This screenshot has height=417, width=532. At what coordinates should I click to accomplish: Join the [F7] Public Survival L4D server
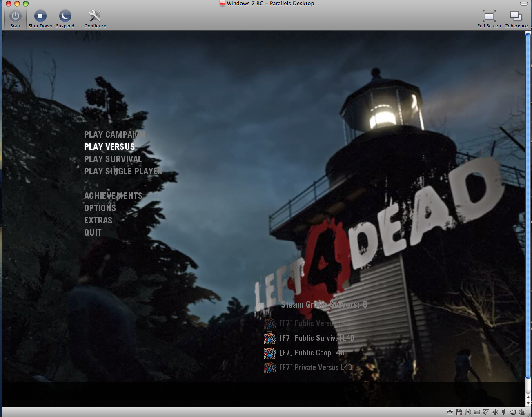click(317, 338)
